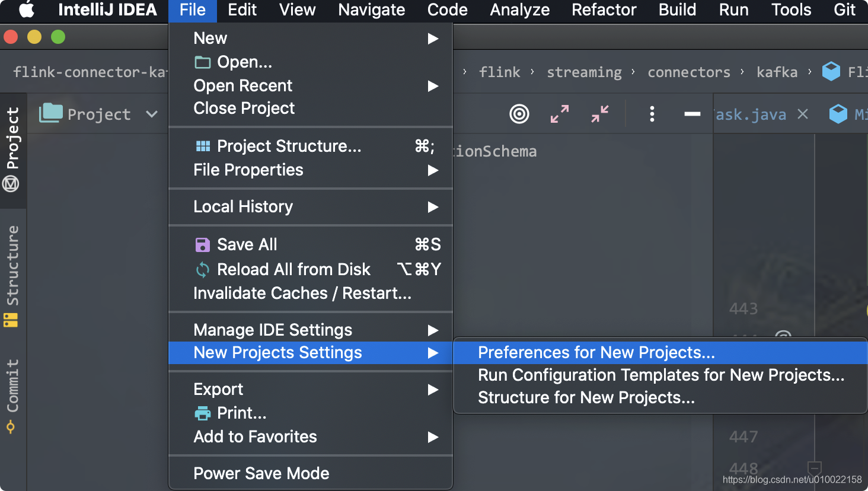
Task: Open the Analyze menu
Action: 520,10
